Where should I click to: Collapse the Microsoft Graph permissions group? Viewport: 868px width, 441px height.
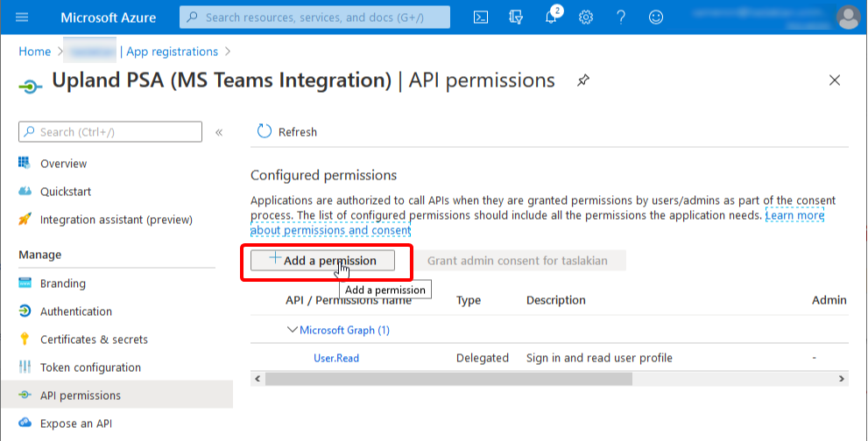tap(293, 330)
